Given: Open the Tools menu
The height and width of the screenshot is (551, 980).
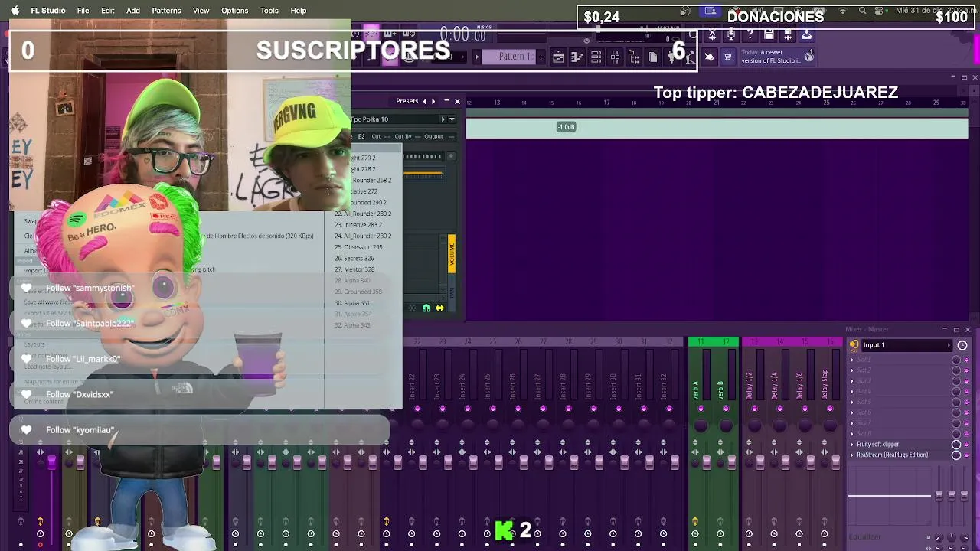Looking at the screenshot, I should (269, 11).
